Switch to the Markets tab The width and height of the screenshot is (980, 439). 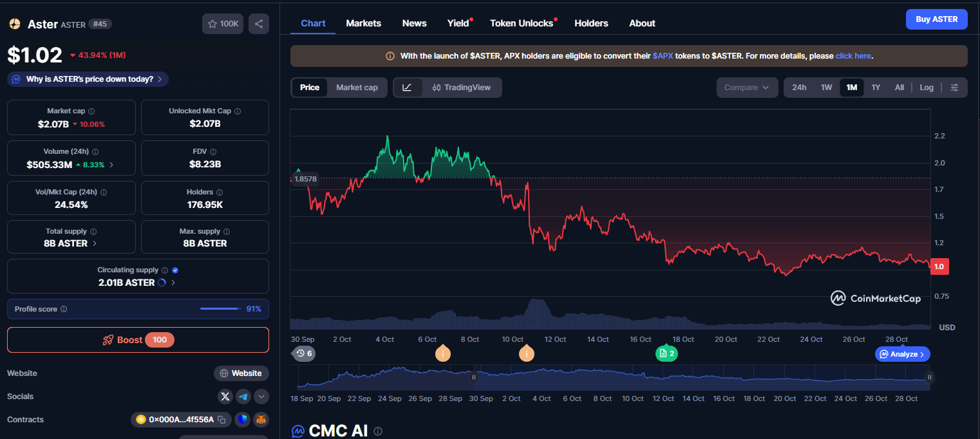pos(363,23)
